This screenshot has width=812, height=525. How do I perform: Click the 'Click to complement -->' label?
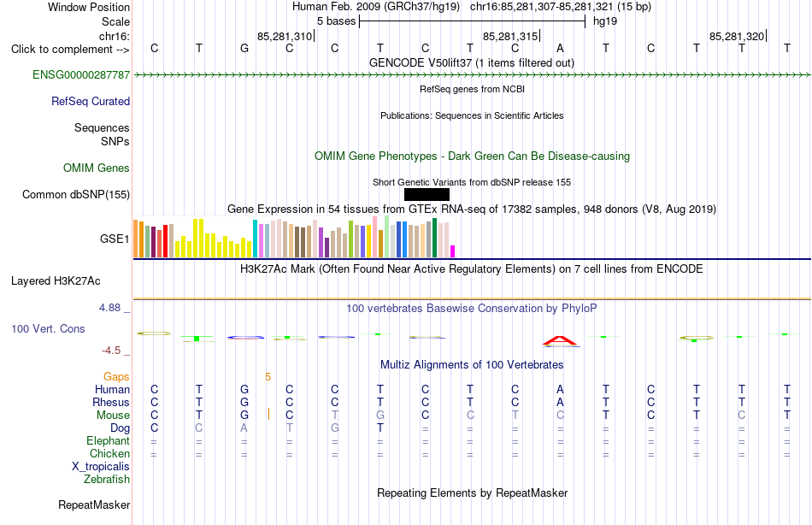pos(70,50)
